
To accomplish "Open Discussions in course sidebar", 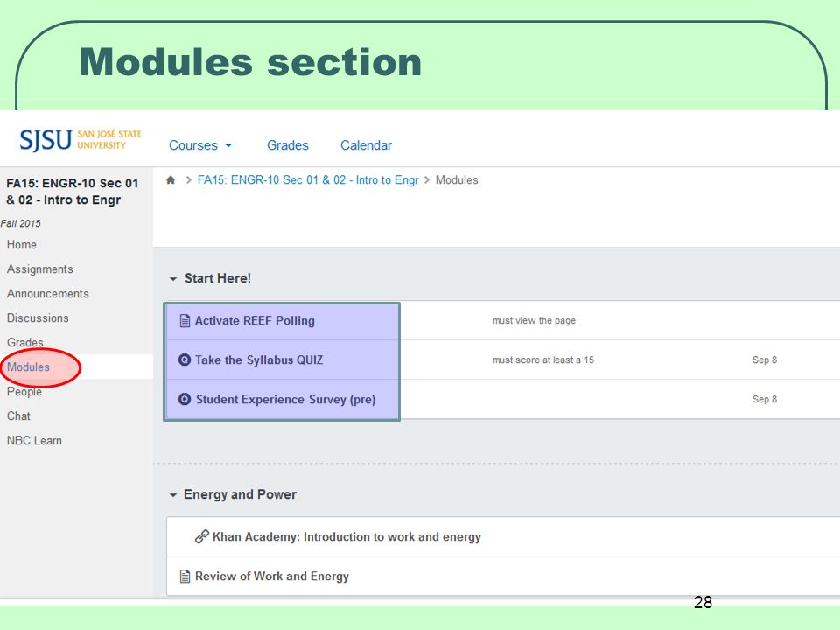I will (38, 318).
